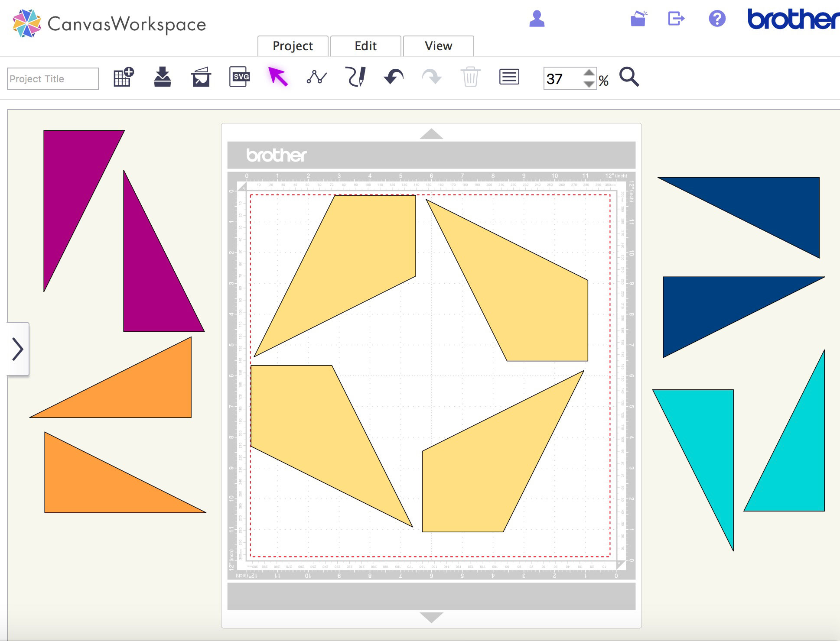Click the trash delete icon

pyautogui.click(x=470, y=77)
